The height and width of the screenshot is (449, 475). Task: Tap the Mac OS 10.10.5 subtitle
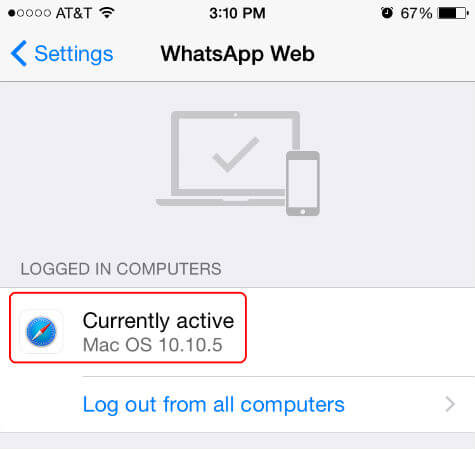click(x=152, y=345)
